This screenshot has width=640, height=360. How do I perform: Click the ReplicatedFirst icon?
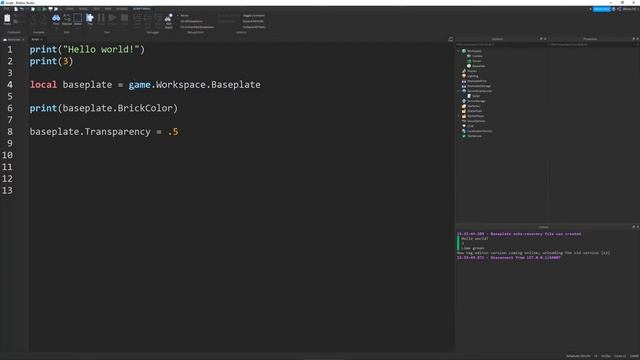pos(464,81)
